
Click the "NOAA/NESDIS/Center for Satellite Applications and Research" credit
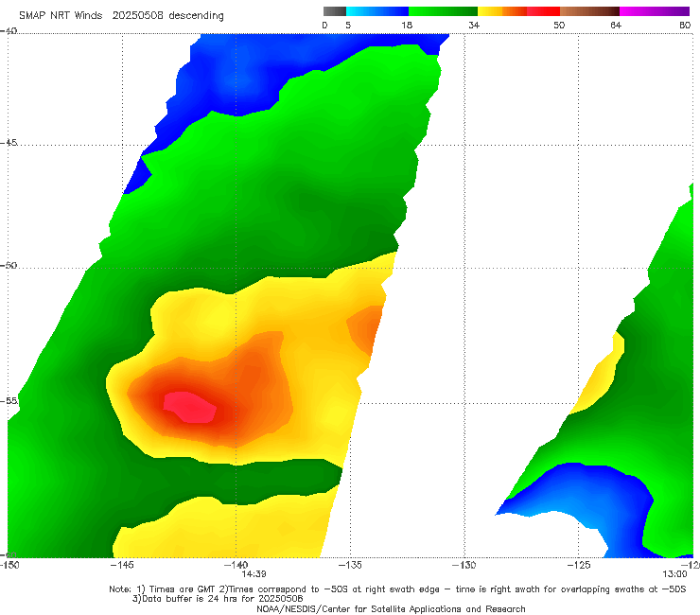coord(391,608)
